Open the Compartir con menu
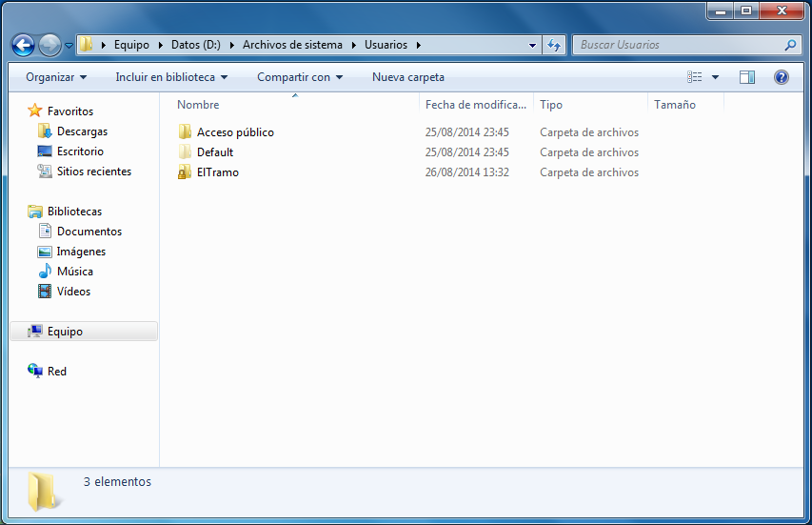 pos(300,77)
